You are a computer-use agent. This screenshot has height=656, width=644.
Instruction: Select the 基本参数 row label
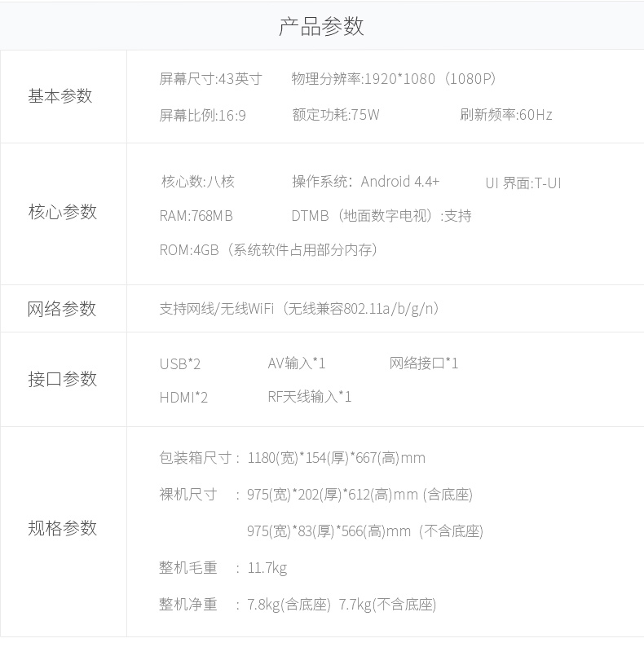[60, 96]
